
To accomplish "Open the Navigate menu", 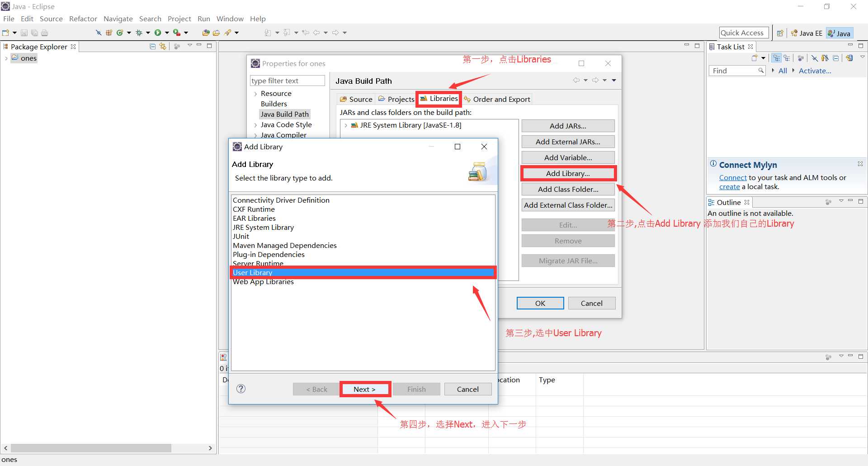I will (x=118, y=19).
